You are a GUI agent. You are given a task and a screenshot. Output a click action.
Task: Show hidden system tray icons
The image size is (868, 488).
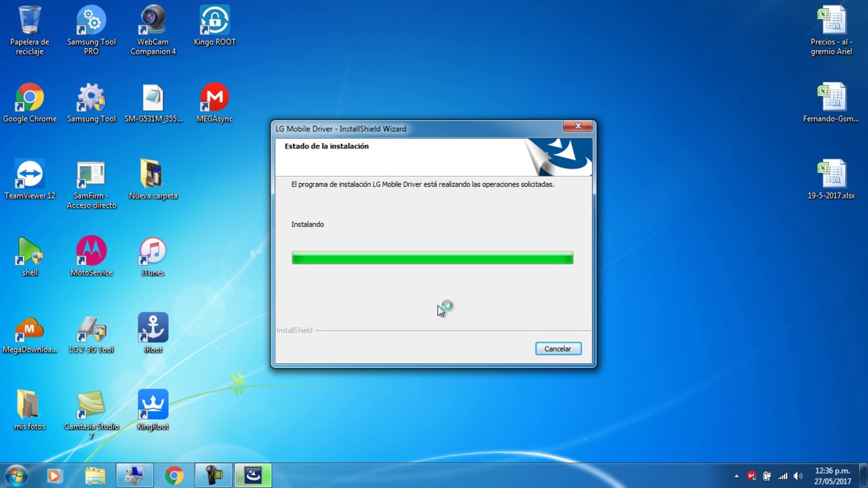point(736,476)
